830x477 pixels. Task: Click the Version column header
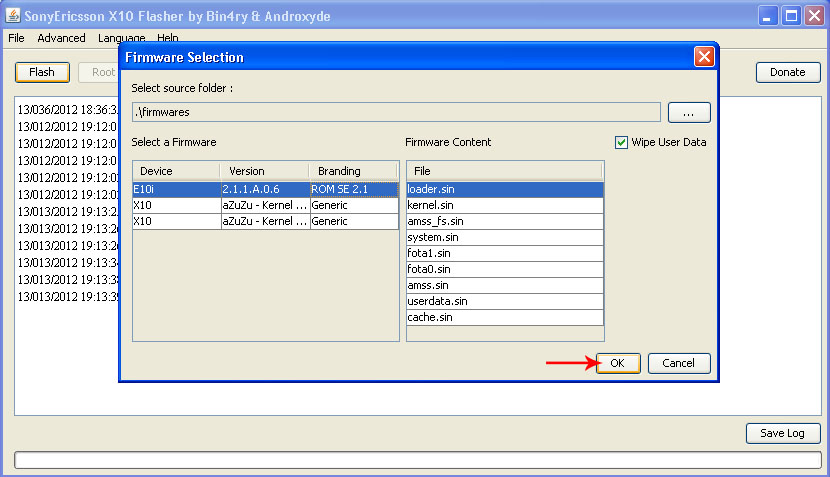coord(265,171)
